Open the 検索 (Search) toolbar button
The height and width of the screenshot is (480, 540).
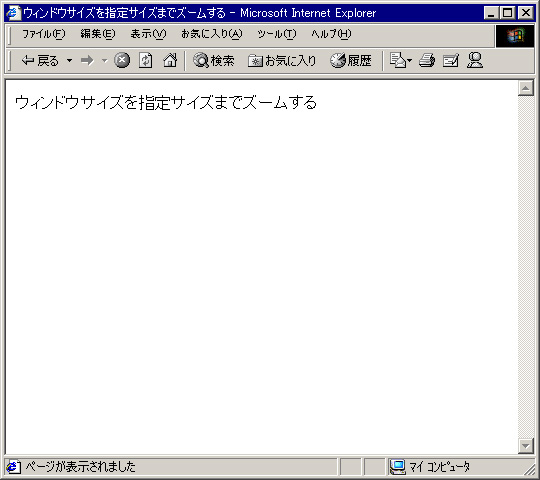click(214, 61)
